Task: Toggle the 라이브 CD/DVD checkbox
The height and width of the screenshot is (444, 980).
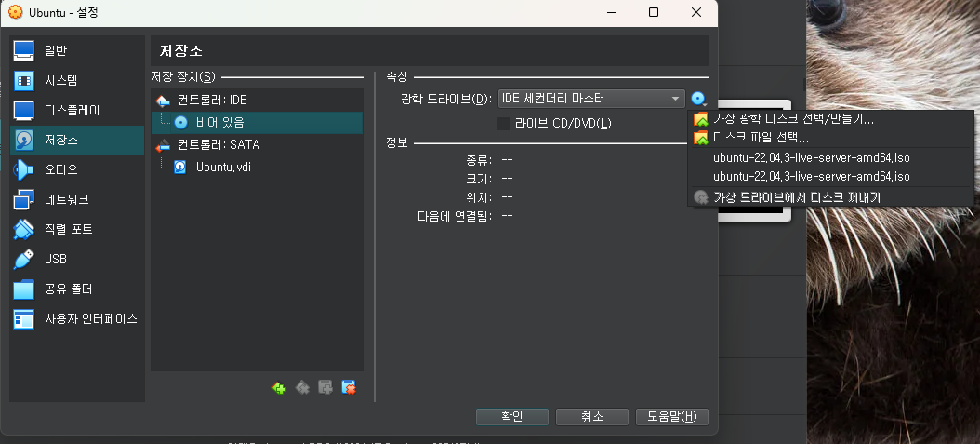Action: click(x=504, y=123)
